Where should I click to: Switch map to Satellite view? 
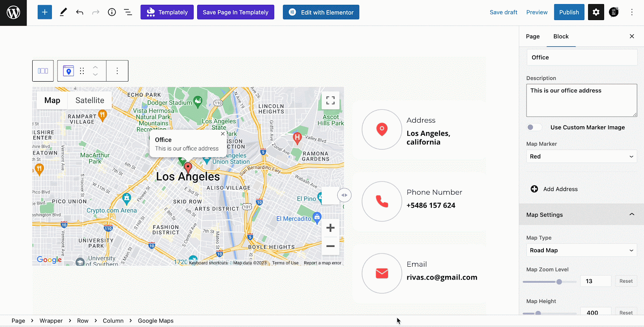click(90, 100)
